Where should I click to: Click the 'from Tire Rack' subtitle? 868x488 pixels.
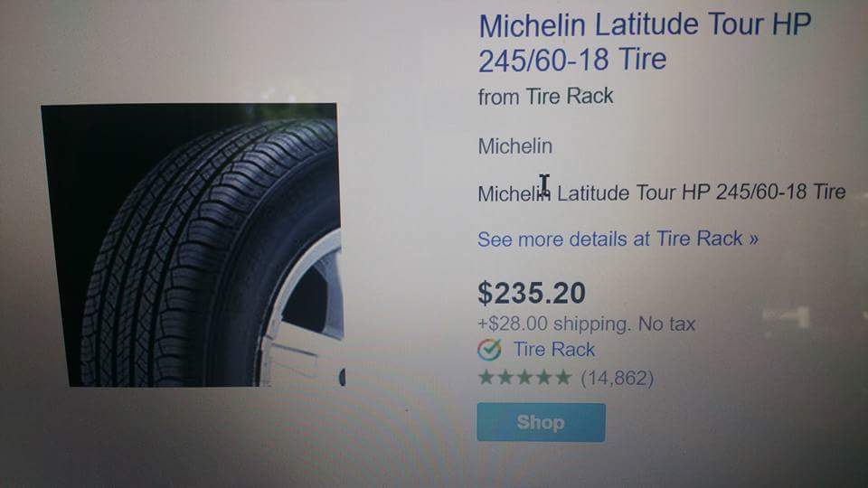point(546,97)
